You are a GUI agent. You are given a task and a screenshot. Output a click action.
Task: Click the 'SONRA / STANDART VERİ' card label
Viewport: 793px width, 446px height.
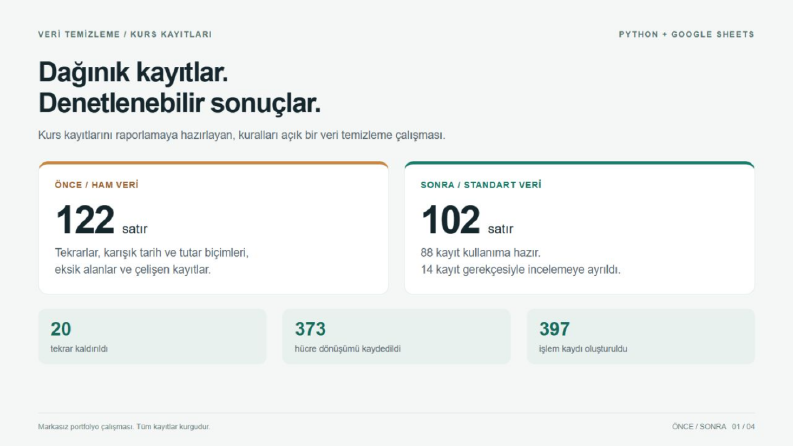[x=481, y=185]
